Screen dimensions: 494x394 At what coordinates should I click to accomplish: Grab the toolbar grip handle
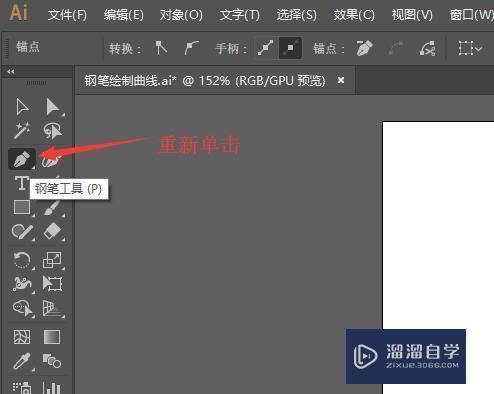pyautogui.click(x=36, y=83)
